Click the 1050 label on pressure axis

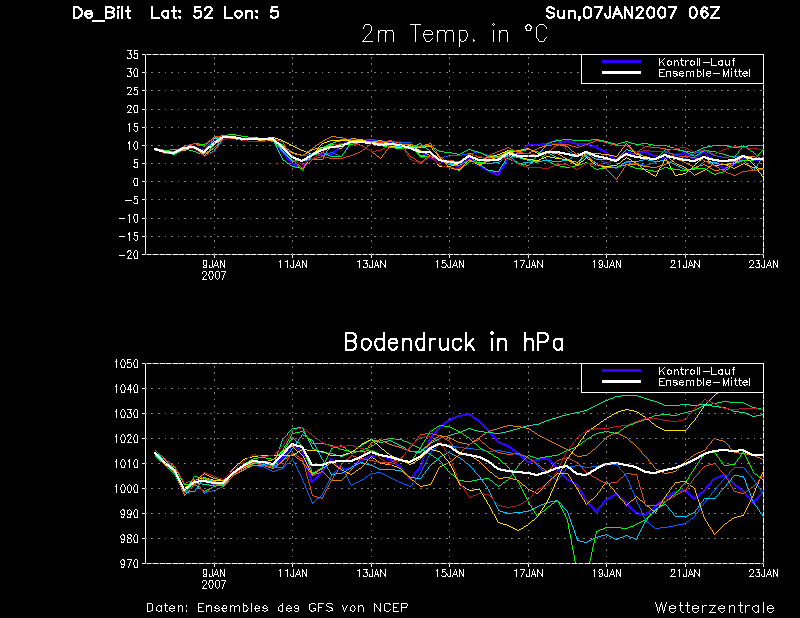click(x=126, y=364)
